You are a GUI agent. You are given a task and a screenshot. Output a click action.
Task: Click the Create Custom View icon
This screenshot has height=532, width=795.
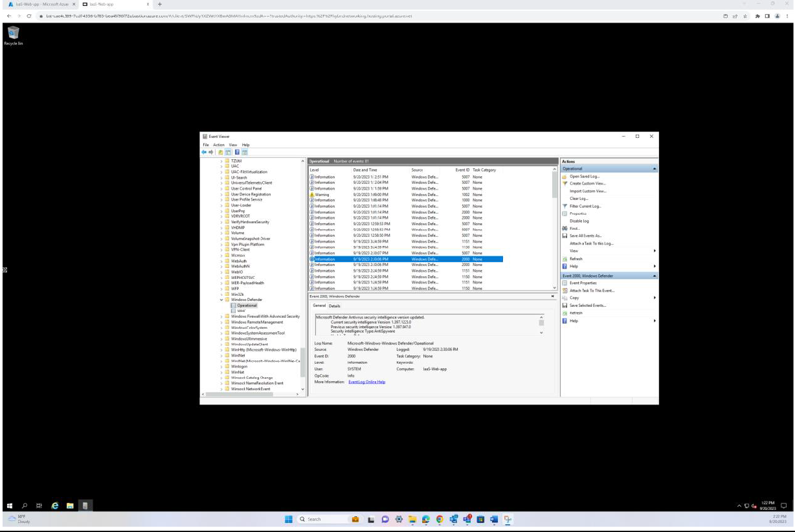pos(564,184)
